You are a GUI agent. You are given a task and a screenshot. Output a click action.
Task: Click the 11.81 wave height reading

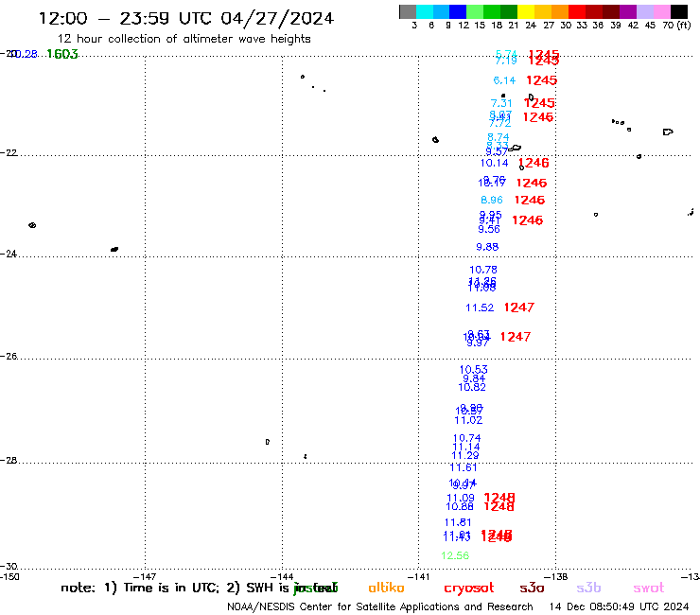(x=458, y=522)
